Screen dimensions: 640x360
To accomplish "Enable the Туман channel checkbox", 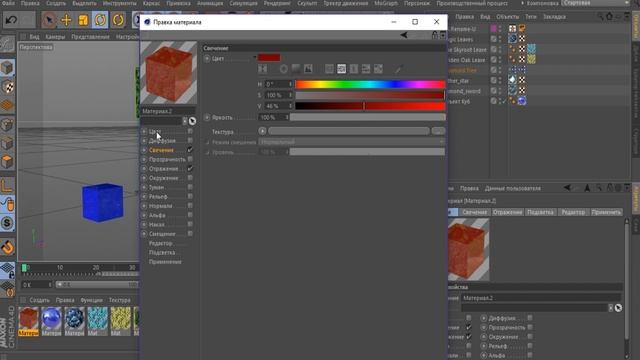I will point(190,187).
